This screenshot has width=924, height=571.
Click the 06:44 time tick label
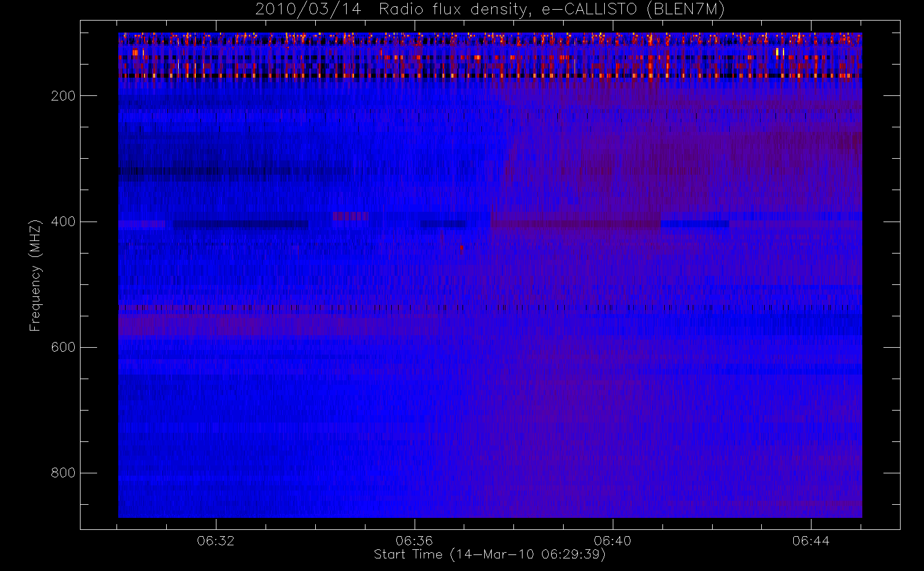click(x=811, y=541)
